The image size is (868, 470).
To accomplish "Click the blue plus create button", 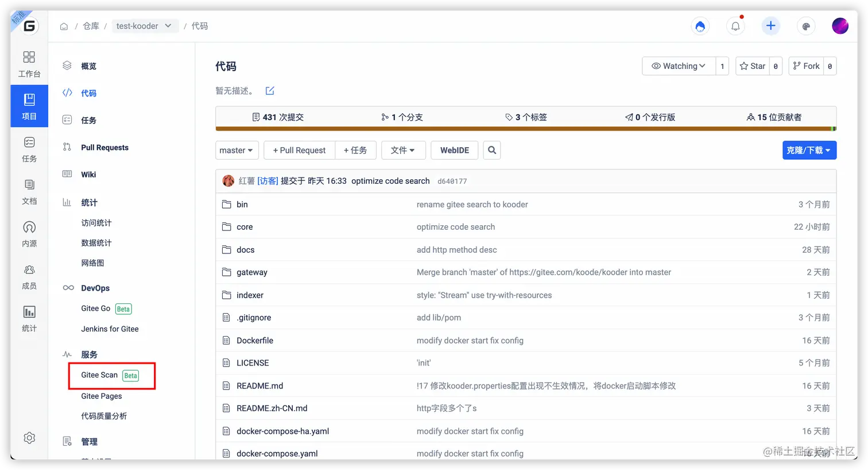I will point(770,26).
